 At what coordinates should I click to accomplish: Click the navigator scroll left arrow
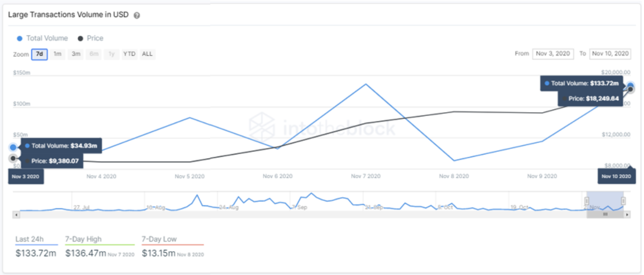(x=16, y=215)
